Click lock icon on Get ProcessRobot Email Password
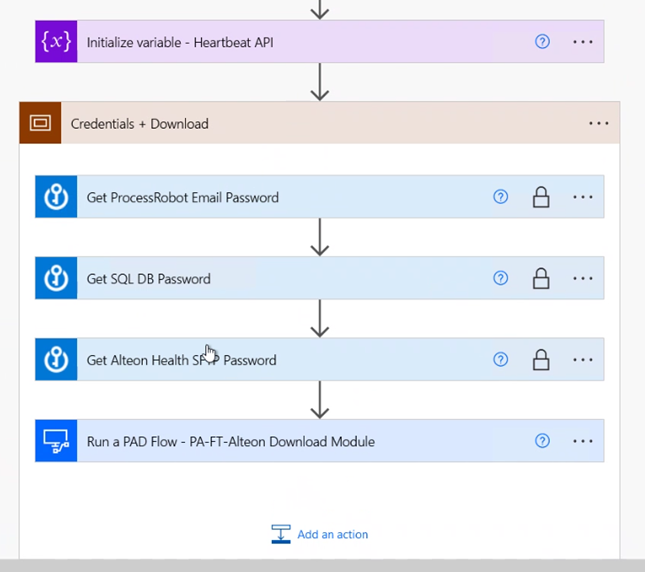 (x=541, y=197)
